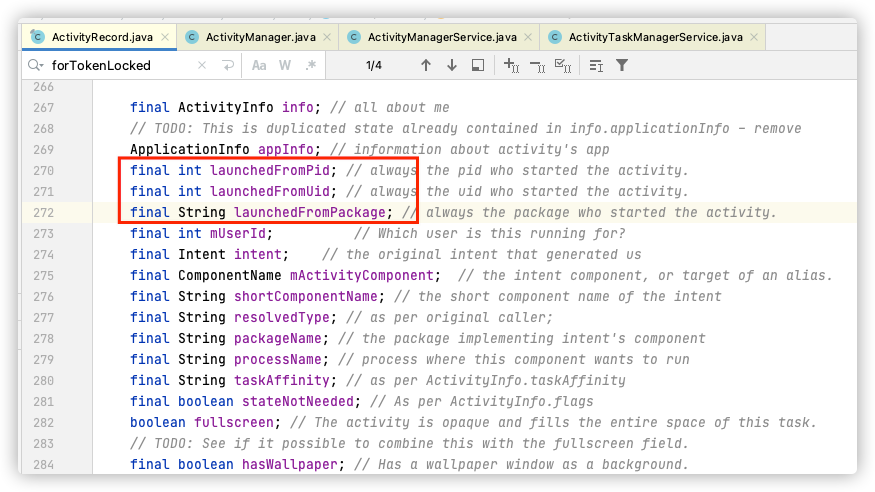
Task: Click the 1/4 match counter
Action: tap(374, 65)
